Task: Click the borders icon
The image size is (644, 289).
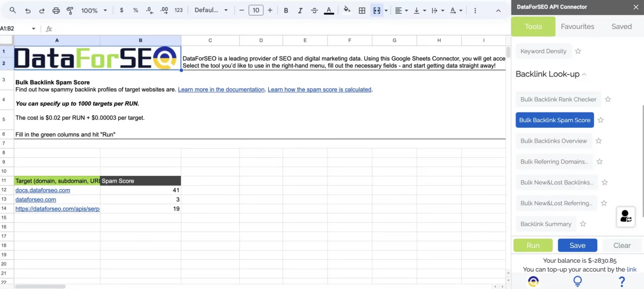Action: point(362,10)
